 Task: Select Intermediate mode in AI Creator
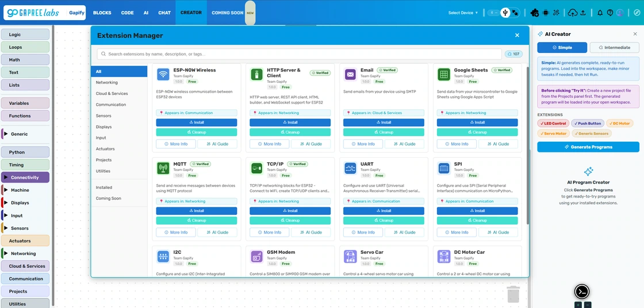[615, 47]
